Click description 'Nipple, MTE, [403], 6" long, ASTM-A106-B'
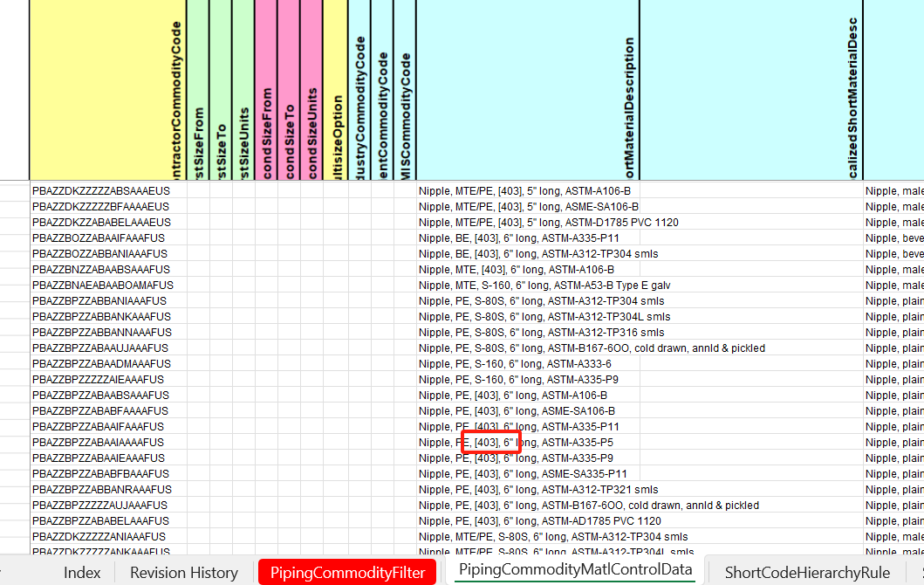The width and height of the screenshot is (924, 585). [517, 270]
